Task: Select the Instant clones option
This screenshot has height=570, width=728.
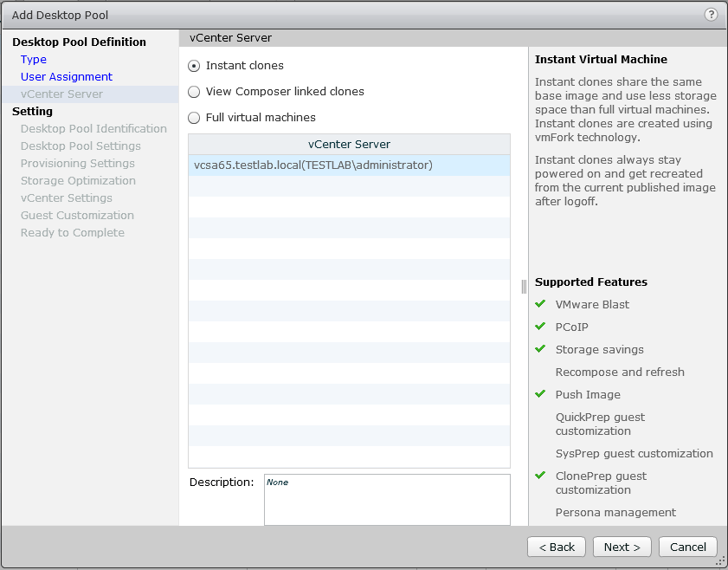Action: pyautogui.click(x=194, y=66)
